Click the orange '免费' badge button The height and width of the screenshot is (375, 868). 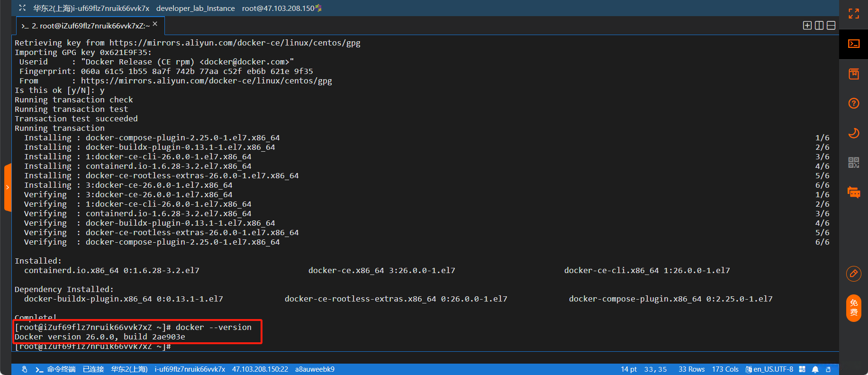tap(854, 308)
